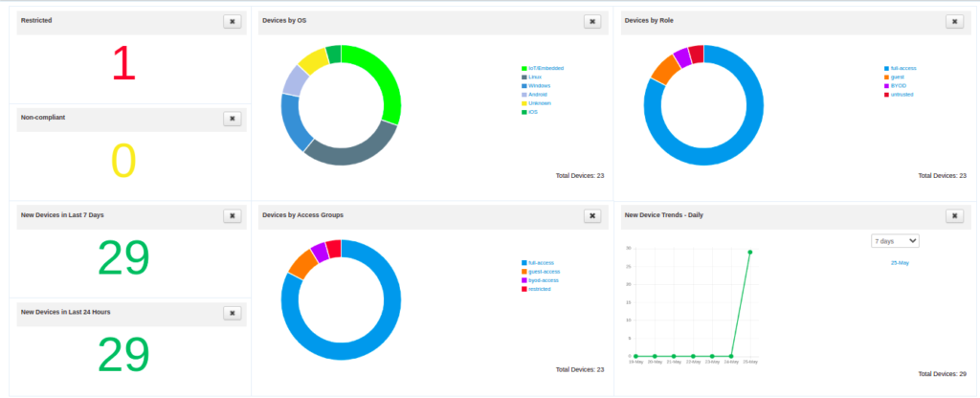Close the Devices by Role panel
Image resolution: width=980 pixels, height=398 pixels.
tap(954, 21)
